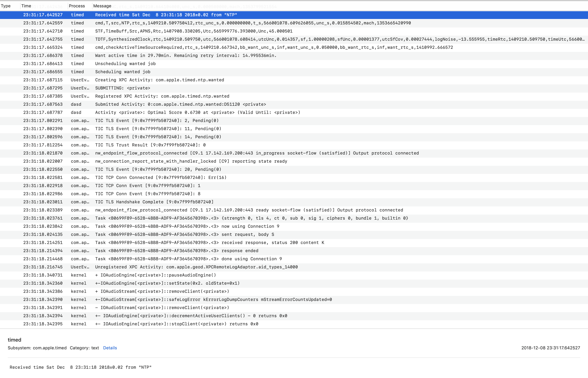This screenshot has width=588, height=378.
Task: Select kernel row 'decrementActiveUserClients()'
Action: (x=294, y=316)
